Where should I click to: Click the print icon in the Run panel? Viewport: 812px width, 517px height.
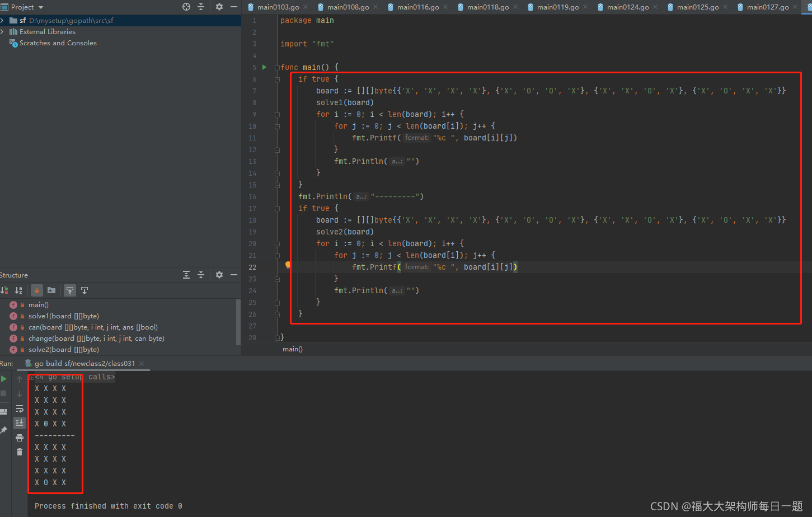coord(20,438)
